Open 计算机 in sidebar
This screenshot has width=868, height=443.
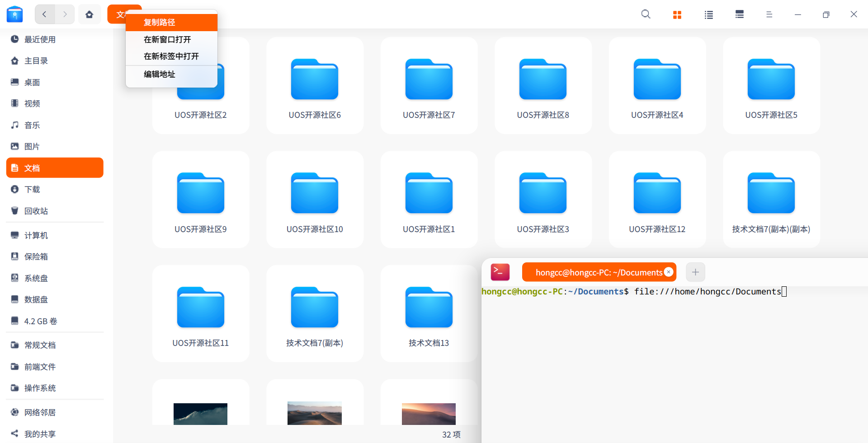coord(55,235)
